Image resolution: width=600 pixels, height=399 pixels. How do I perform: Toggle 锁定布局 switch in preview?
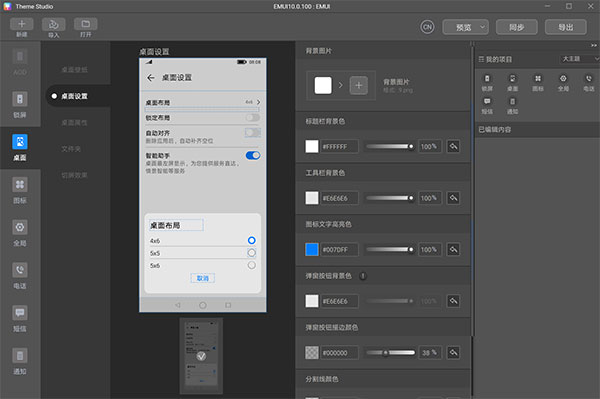tap(253, 117)
